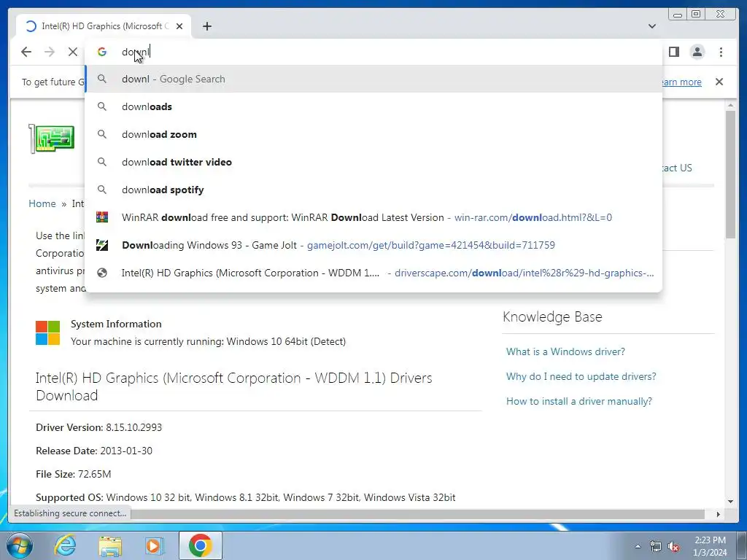747x560 pixels.
Task: Open Windows Explorer folder from taskbar
Action: coord(110,545)
